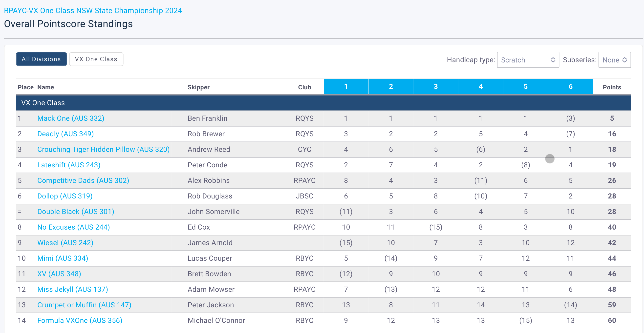Switch to the VX One Class tab
This screenshot has width=644, height=333.
(96, 59)
